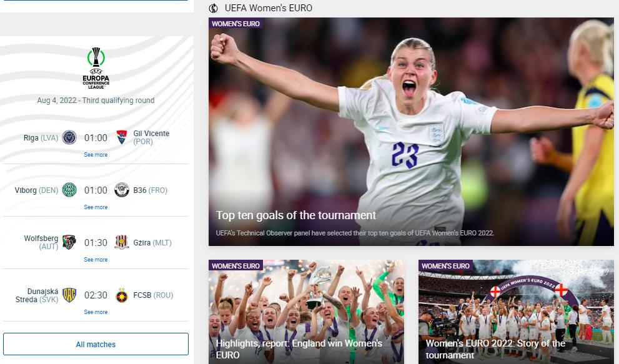This screenshot has height=364, width=619.
Task: Click the Gzira club crest
Action: pyautogui.click(x=122, y=242)
